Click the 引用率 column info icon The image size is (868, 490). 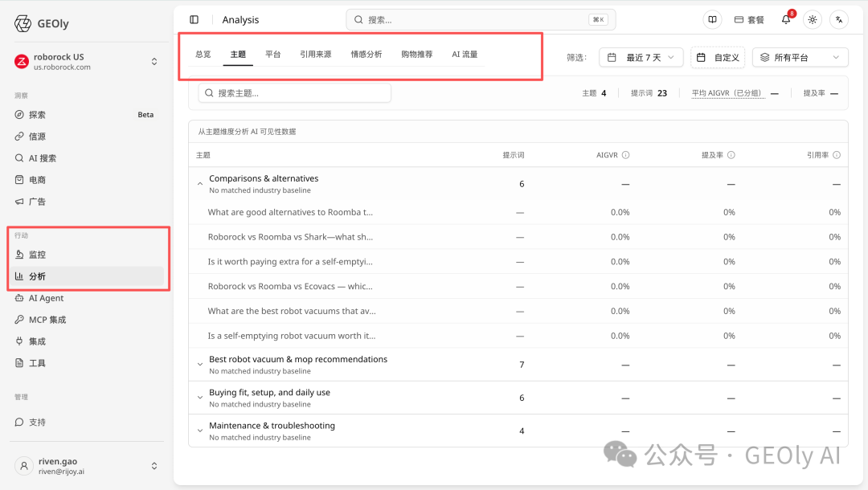click(837, 155)
